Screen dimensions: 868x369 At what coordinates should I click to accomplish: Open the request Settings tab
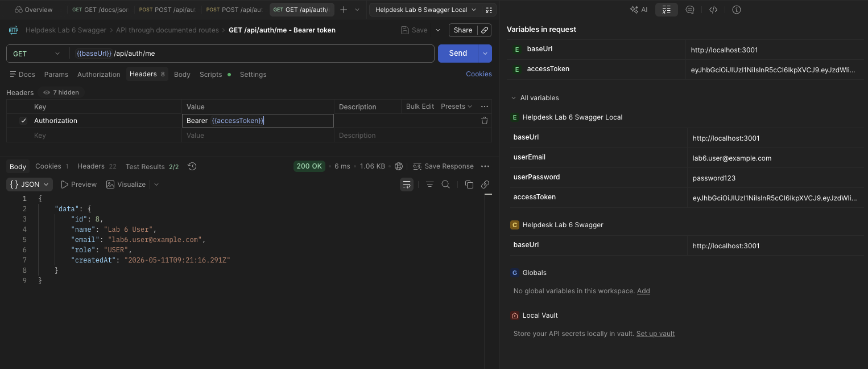[253, 75]
